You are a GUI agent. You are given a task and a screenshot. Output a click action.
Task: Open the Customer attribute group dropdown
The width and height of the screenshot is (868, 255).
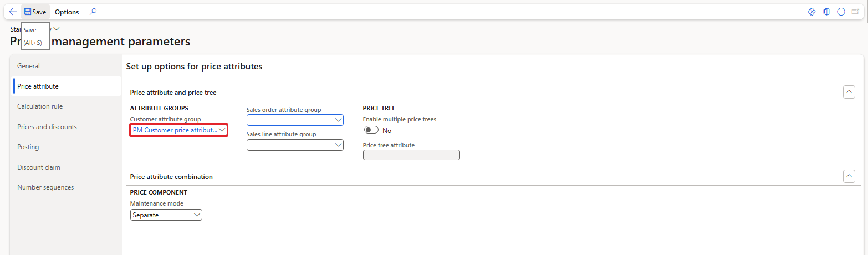(222, 130)
